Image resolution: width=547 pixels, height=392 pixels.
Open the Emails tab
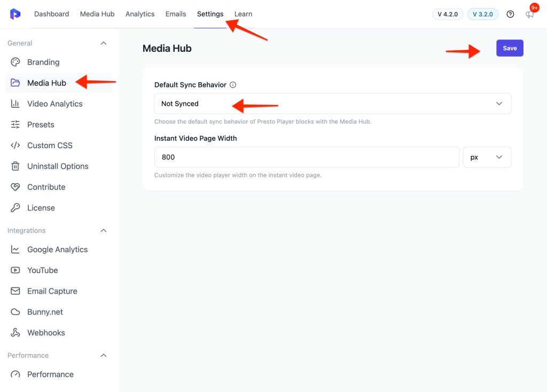[x=175, y=14]
